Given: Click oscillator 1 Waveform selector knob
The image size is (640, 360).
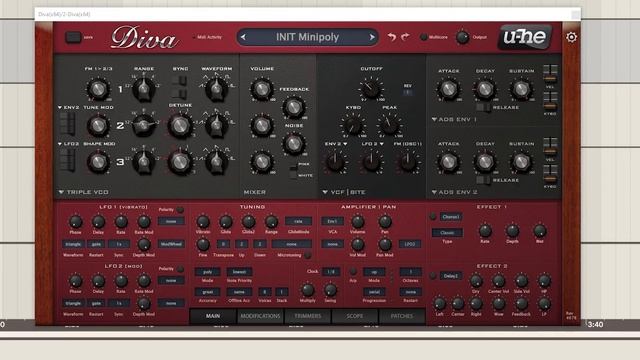Looking at the screenshot, I should 216,89.
